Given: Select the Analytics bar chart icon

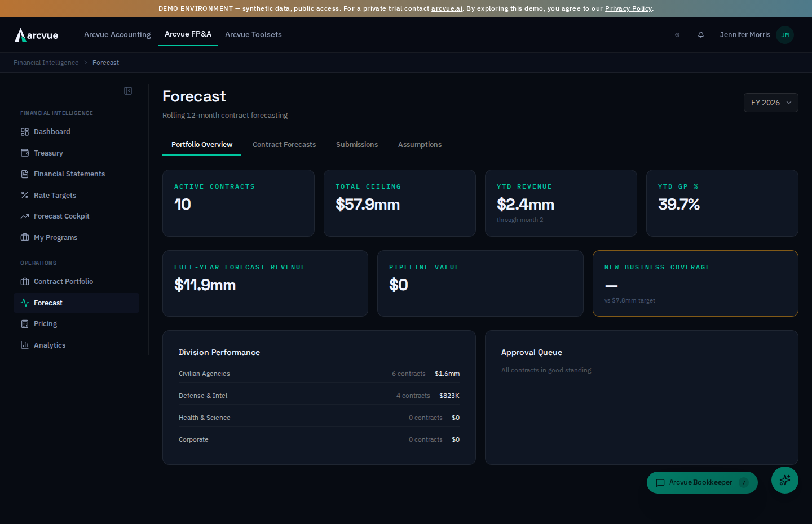Looking at the screenshot, I should 25,345.
